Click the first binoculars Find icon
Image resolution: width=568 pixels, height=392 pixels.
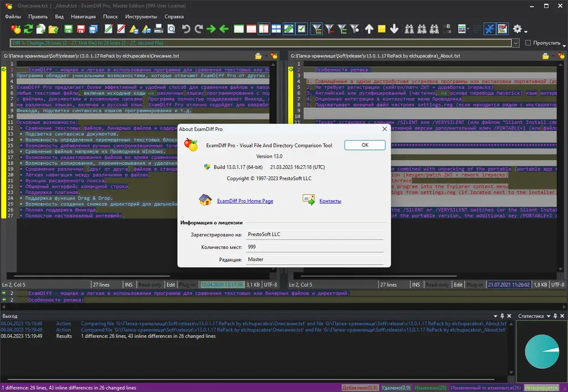[x=409, y=29]
